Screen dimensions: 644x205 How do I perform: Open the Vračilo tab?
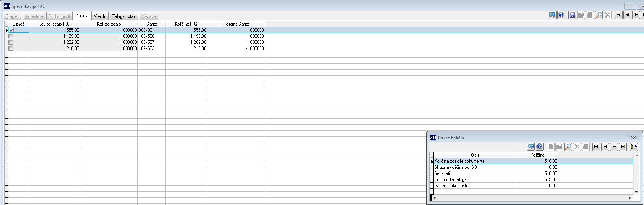click(x=100, y=16)
